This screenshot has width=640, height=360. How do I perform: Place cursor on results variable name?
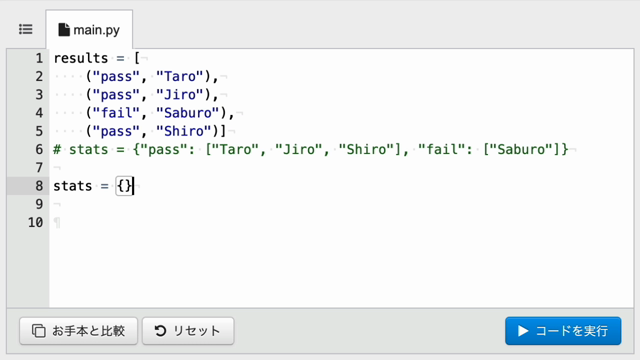(81, 58)
